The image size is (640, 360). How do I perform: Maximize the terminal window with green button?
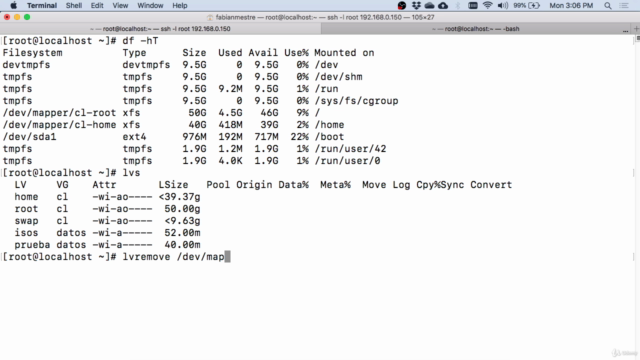click(27, 17)
